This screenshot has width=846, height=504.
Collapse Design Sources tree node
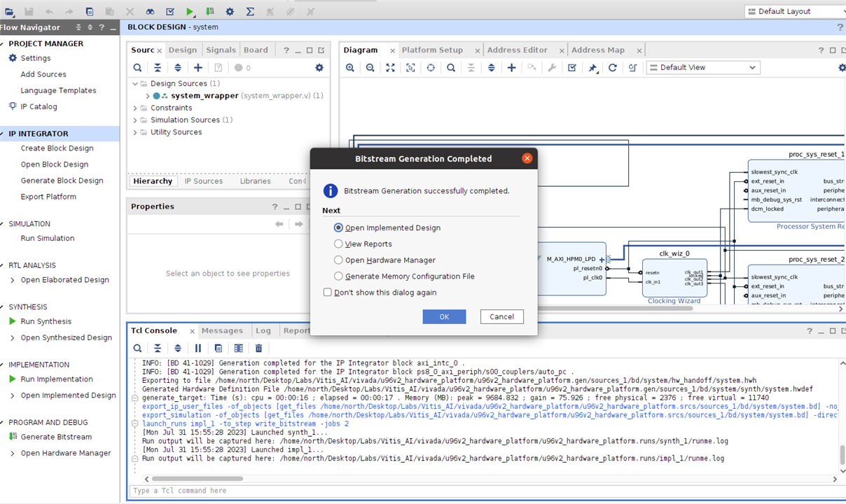pos(135,83)
